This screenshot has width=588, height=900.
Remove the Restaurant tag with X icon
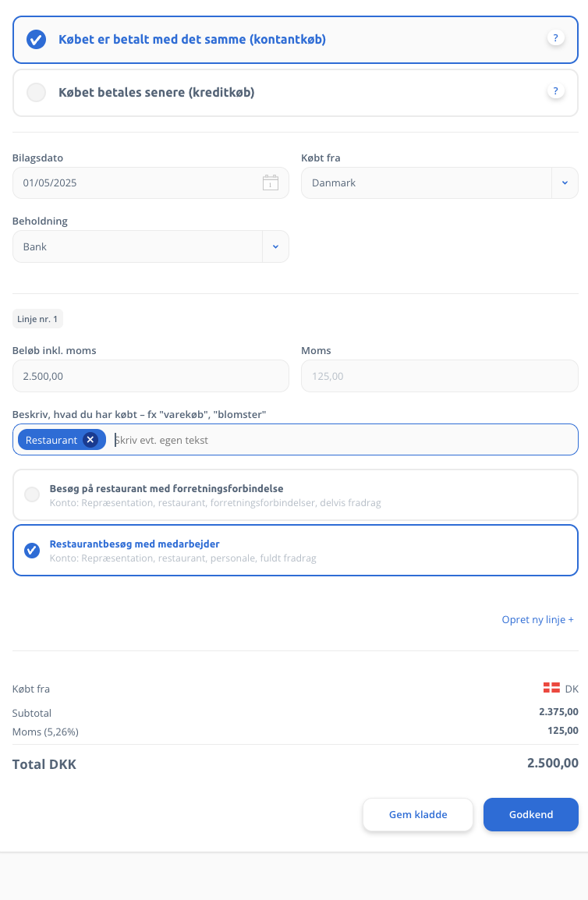coord(90,440)
